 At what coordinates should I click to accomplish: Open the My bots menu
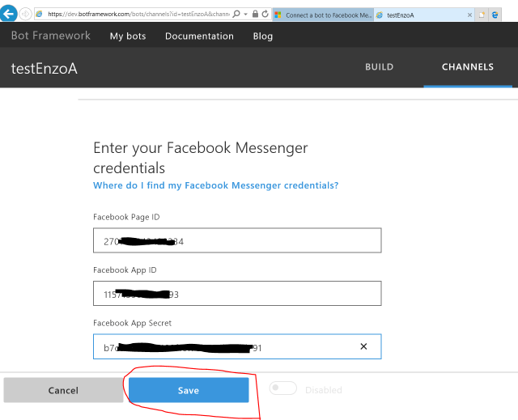pos(128,36)
